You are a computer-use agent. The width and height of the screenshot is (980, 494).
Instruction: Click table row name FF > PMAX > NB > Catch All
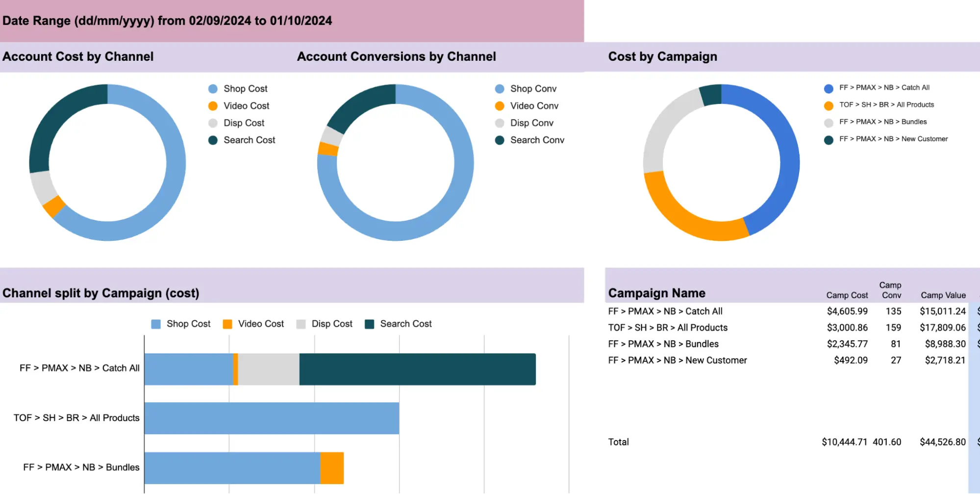[x=665, y=312]
